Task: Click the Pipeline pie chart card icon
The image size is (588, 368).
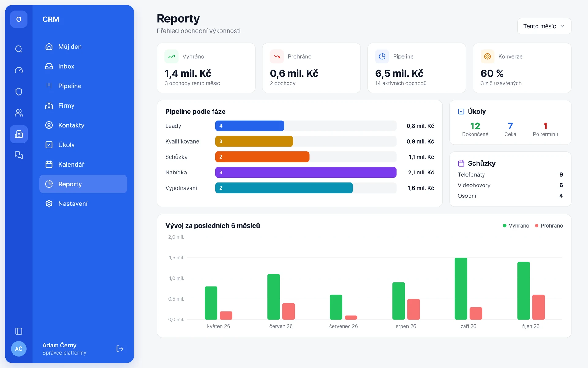Action: click(382, 56)
